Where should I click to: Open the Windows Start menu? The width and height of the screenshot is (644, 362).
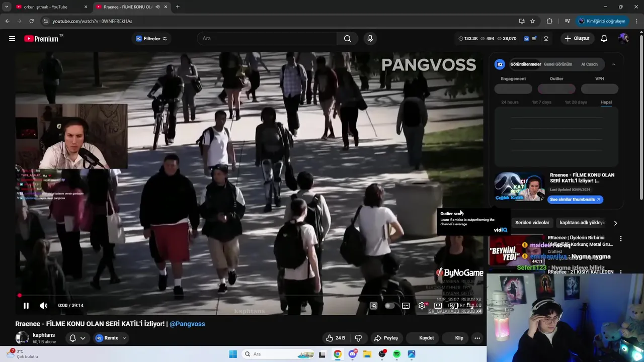(233, 354)
